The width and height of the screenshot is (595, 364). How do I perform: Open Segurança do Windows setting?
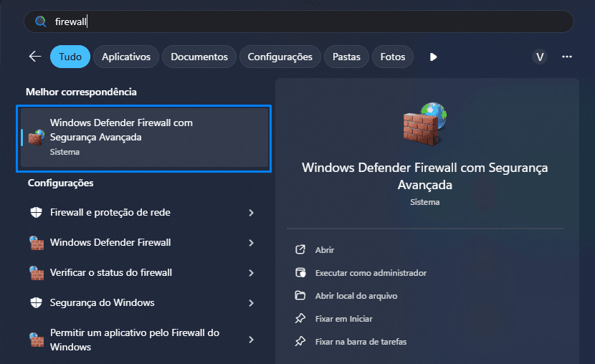coord(143,302)
